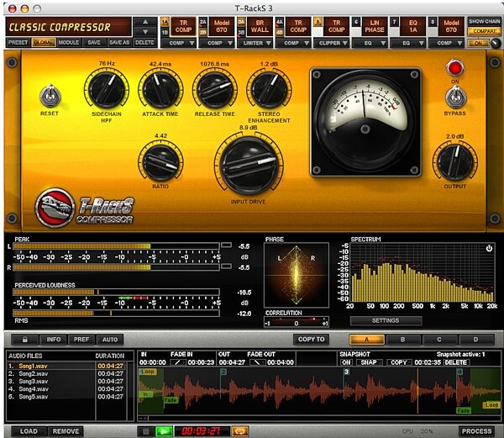The image size is (504, 438).
Task: Click the Classic Compressor preset name display
Action: click(69, 27)
